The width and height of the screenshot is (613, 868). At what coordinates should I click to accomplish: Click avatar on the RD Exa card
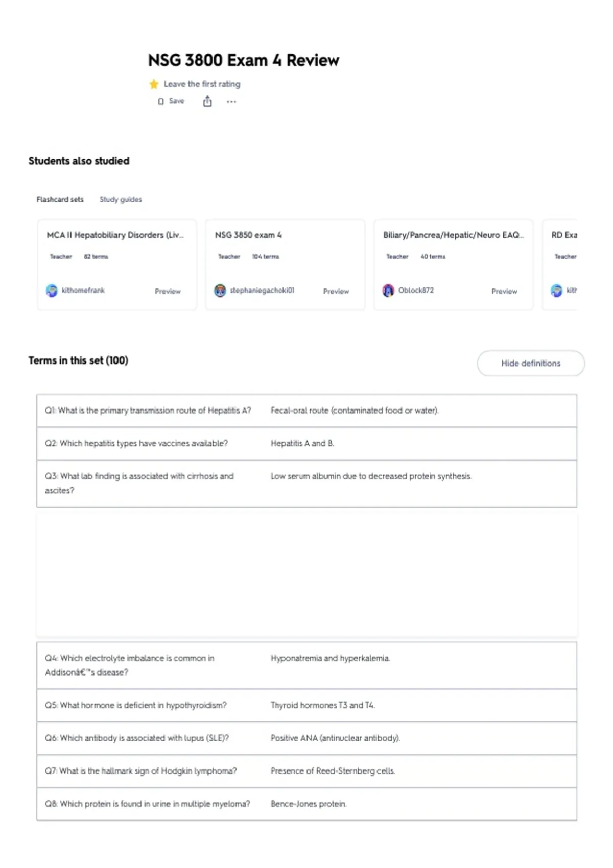(x=556, y=291)
